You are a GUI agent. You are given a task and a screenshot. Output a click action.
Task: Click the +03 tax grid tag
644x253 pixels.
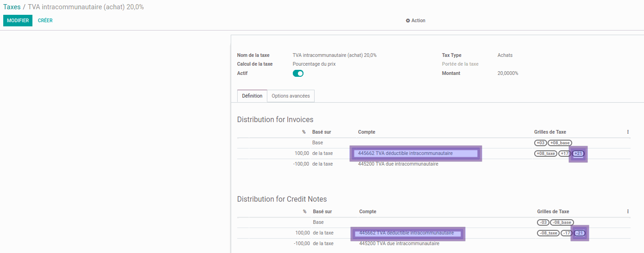[x=540, y=143]
